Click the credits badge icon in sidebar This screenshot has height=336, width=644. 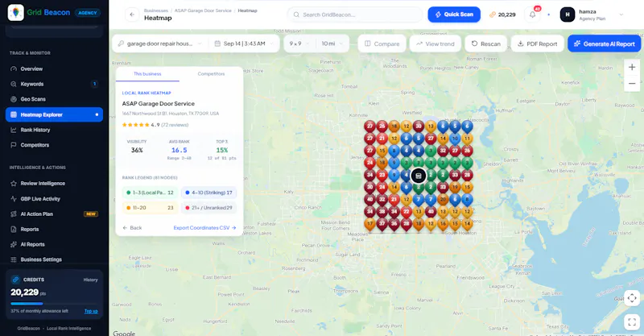click(x=15, y=280)
